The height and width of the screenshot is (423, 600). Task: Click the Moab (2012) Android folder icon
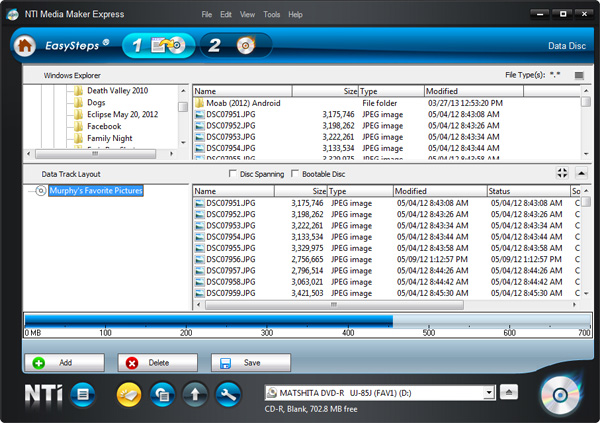coord(199,103)
